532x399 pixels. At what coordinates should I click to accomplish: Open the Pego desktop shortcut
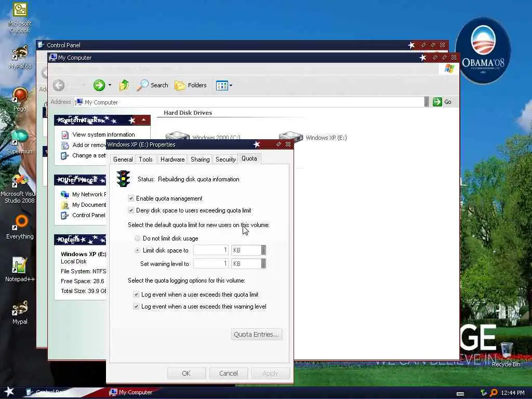(20, 99)
